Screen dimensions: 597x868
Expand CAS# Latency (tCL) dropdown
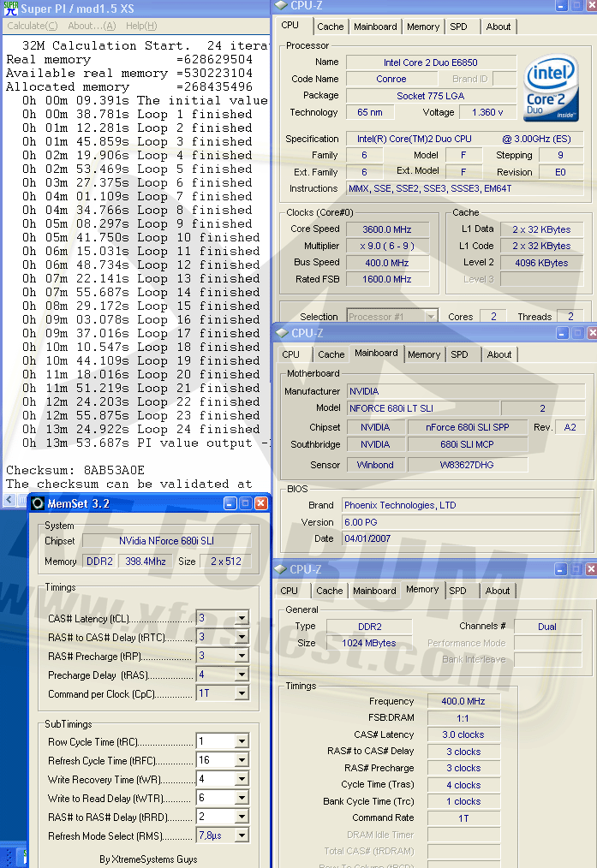[x=242, y=618]
